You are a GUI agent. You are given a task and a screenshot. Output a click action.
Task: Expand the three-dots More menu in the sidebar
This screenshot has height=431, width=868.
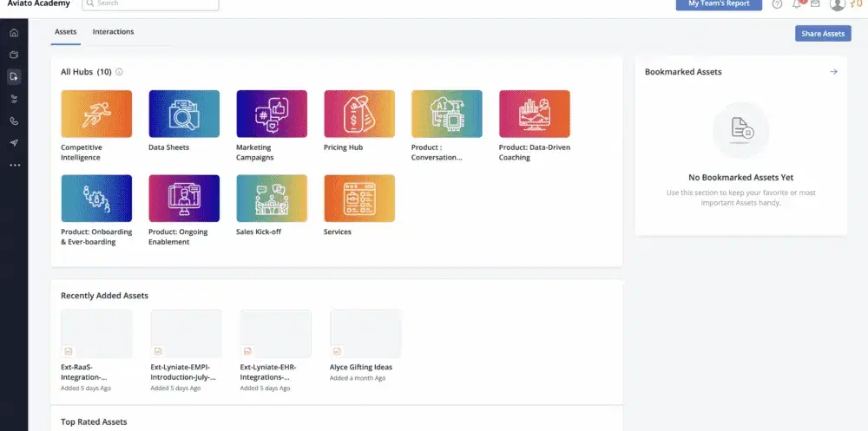click(15, 165)
